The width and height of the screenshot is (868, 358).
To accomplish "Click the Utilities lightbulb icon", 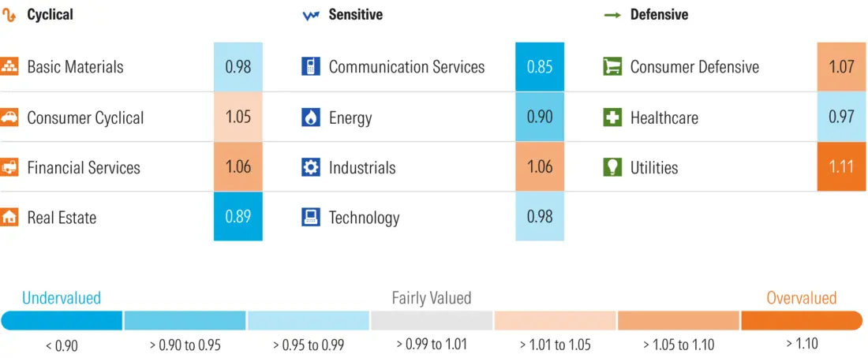I will tap(612, 167).
